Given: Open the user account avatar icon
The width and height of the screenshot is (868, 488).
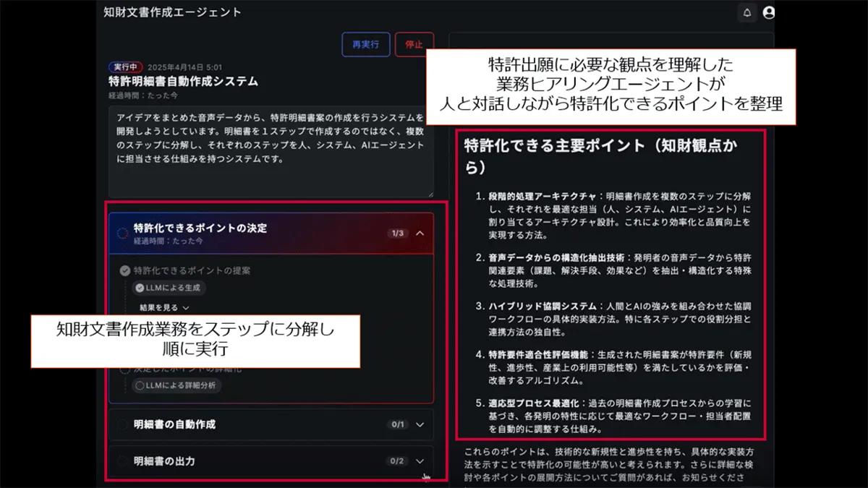Looking at the screenshot, I should tap(769, 12).
